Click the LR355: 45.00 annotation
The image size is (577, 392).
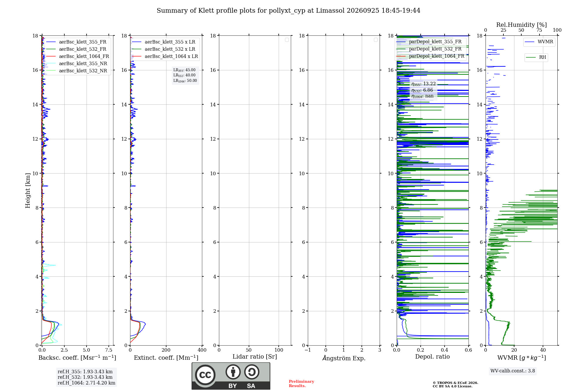click(x=184, y=70)
